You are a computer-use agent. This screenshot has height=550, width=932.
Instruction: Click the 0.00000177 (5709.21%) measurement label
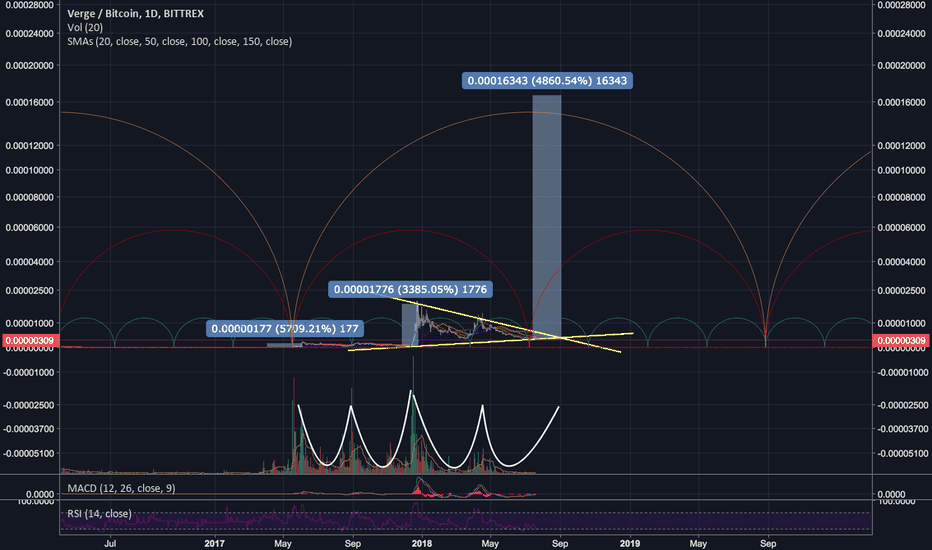tap(285, 329)
